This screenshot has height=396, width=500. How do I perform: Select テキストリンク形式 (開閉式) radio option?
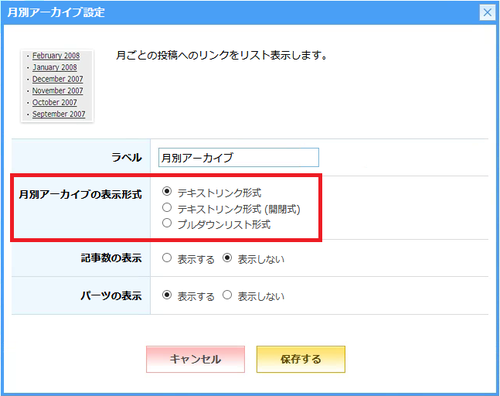coord(167,208)
